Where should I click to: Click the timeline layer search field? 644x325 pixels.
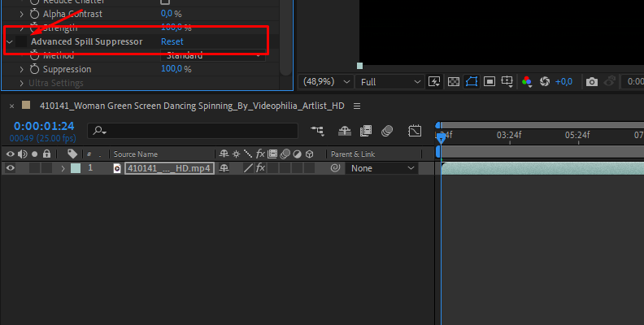coord(193,131)
